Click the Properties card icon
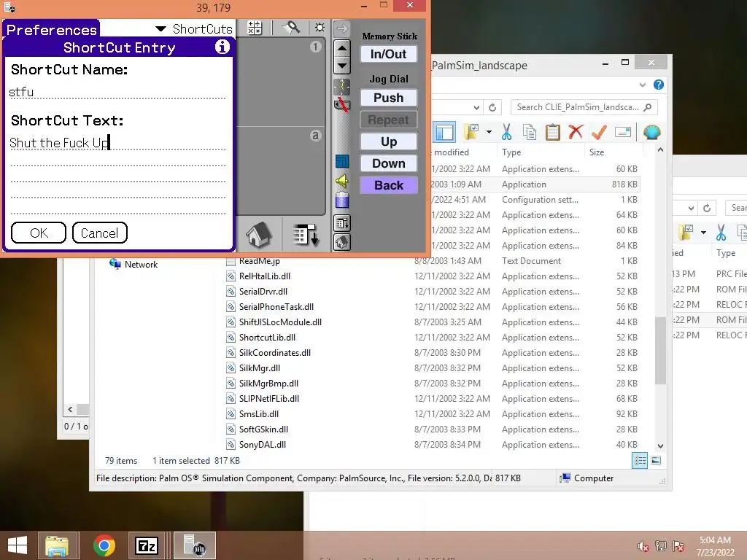The image size is (747, 560). pos(623,132)
